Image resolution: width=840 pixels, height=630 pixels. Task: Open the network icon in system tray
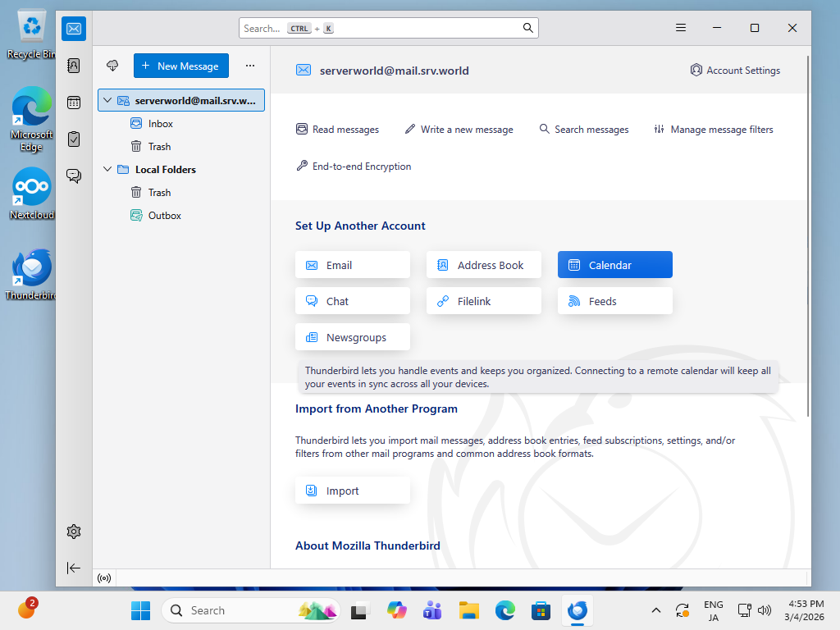click(745, 610)
